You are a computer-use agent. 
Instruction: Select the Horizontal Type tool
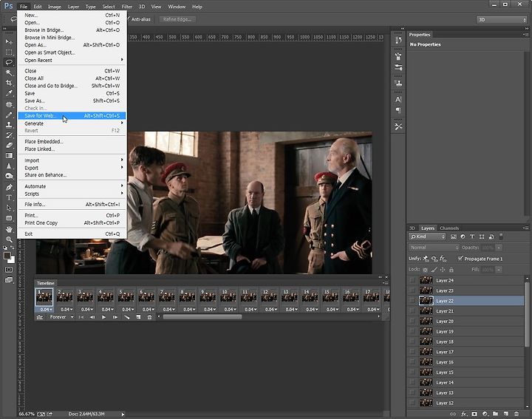pos(9,197)
